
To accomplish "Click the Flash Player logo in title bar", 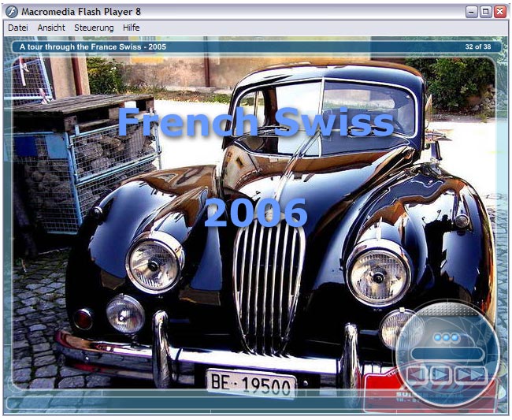I will click(12, 12).
